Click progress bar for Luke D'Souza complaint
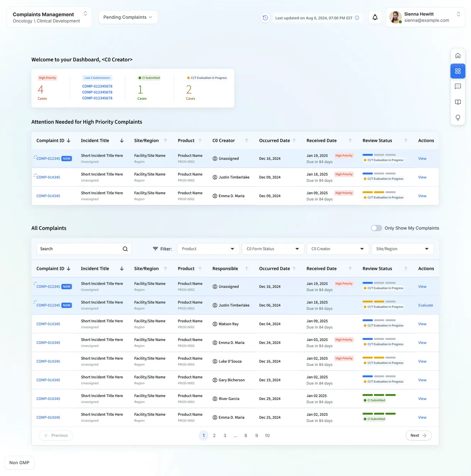The image size is (471, 476). pyautogui.click(x=379, y=358)
